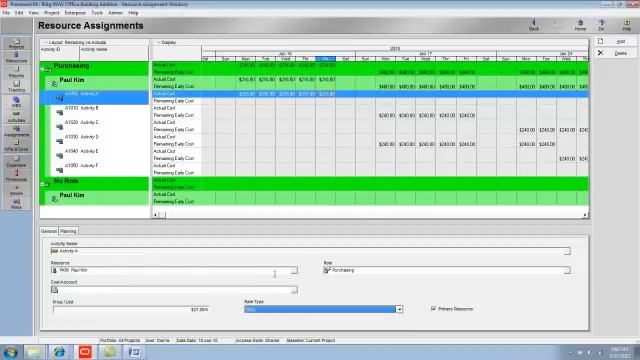640x360 pixels.
Task: Open the Expenses view in the sidebar
Action: [16, 161]
